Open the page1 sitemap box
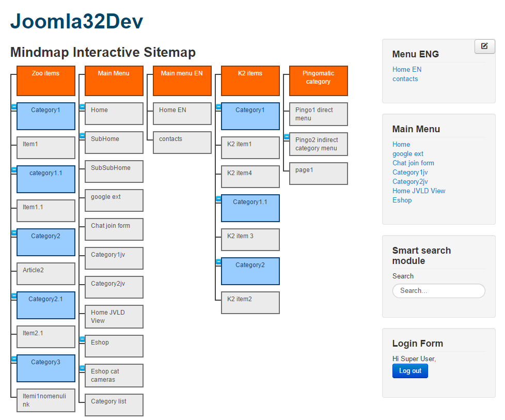This screenshot has height=420, width=505. [319, 174]
